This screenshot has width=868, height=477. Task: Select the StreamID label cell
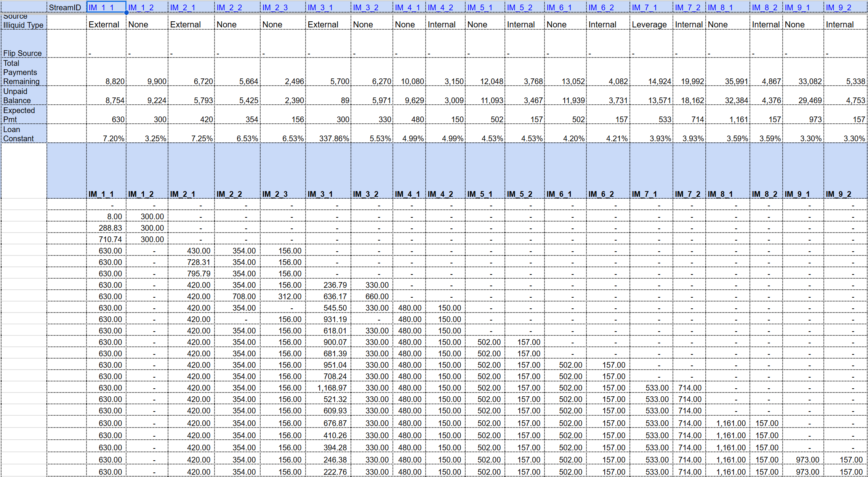[x=65, y=8]
